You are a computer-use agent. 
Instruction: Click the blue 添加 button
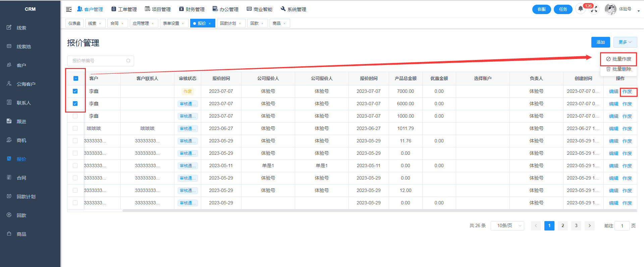click(600, 42)
